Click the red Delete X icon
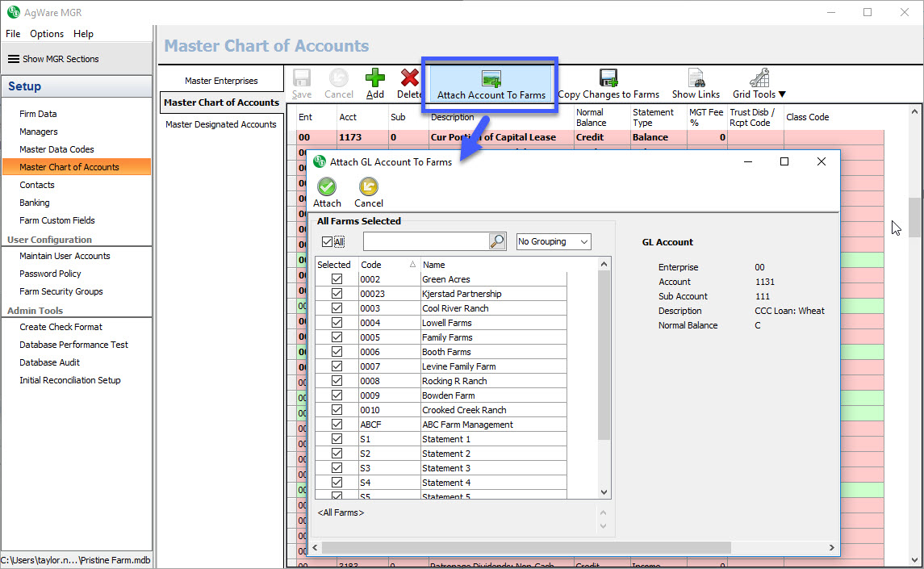Screen dimensions: 924x569 tap(410, 78)
